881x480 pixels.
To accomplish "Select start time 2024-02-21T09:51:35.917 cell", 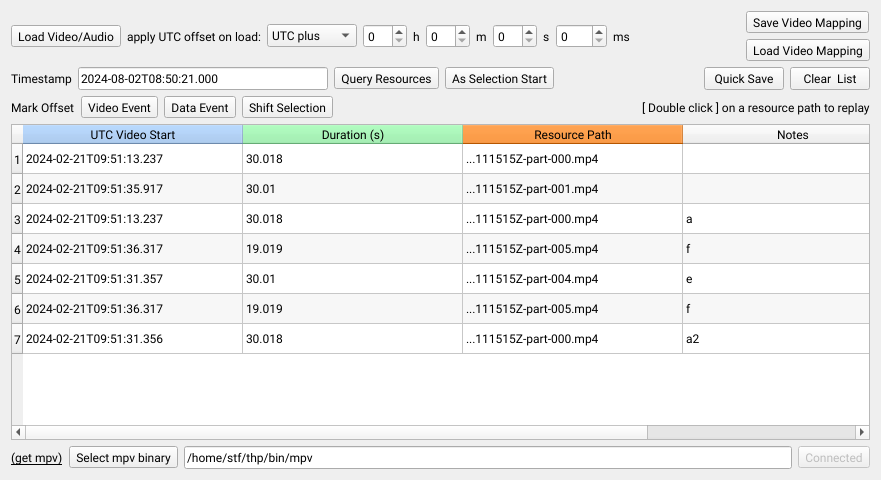I will pos(133,189).
